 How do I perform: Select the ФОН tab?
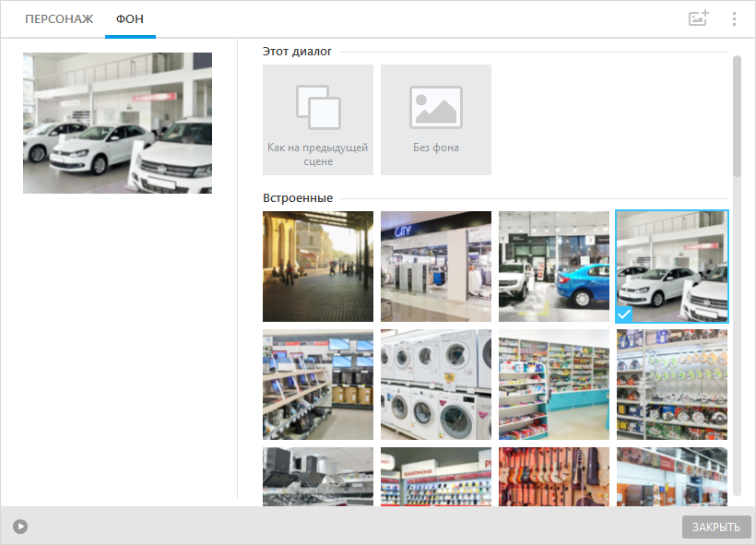tap(130, 18)
